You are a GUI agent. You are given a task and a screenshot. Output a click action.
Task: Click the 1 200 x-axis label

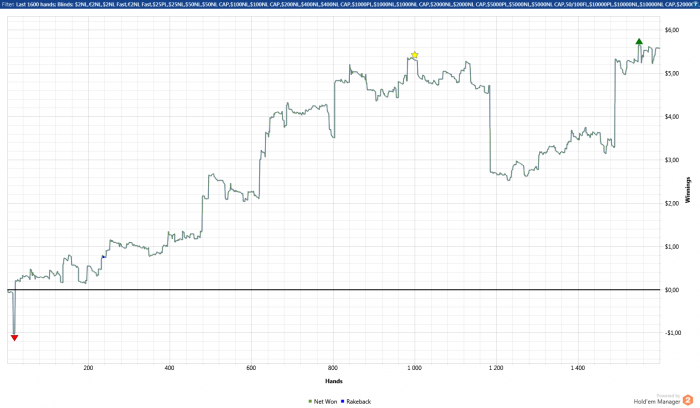(496, 368)
